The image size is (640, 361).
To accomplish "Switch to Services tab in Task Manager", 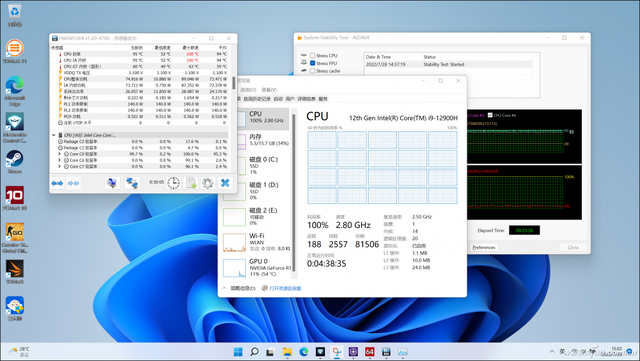I will (323, 99).
